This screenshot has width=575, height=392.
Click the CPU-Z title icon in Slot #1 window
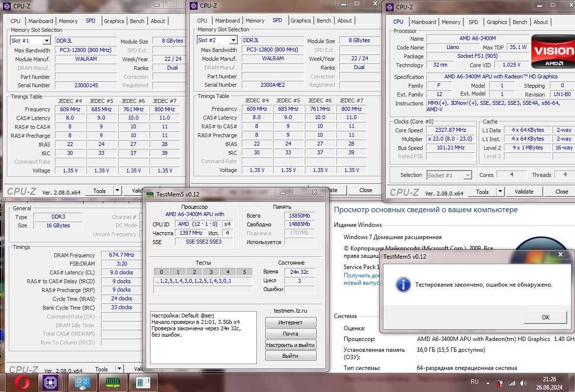tap(6, 6)
